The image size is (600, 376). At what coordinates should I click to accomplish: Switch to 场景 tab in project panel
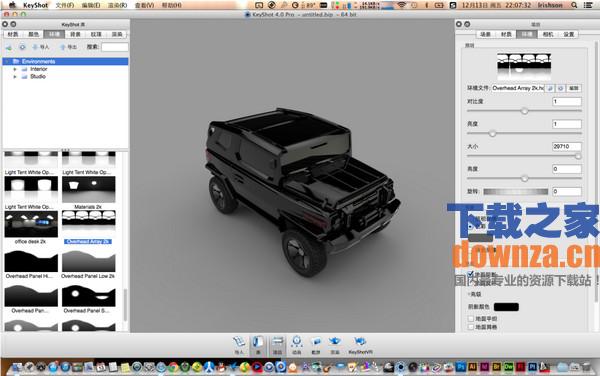[485, 34]
